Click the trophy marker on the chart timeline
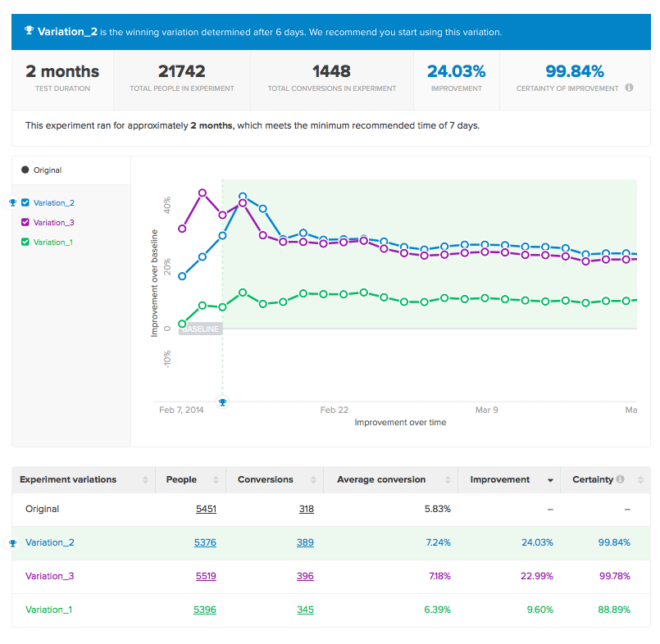The width and height of the screenshot is (660, 644). point(221,401)
